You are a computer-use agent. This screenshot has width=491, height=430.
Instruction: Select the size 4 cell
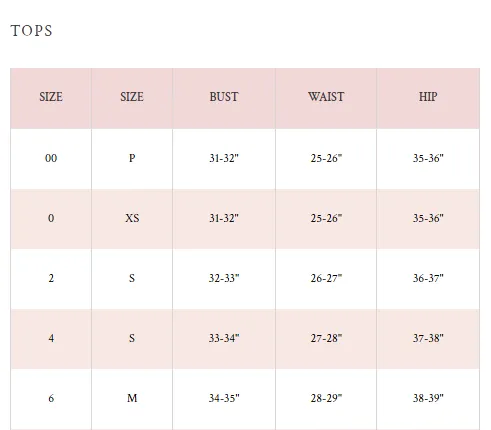[x=51, y=338]
